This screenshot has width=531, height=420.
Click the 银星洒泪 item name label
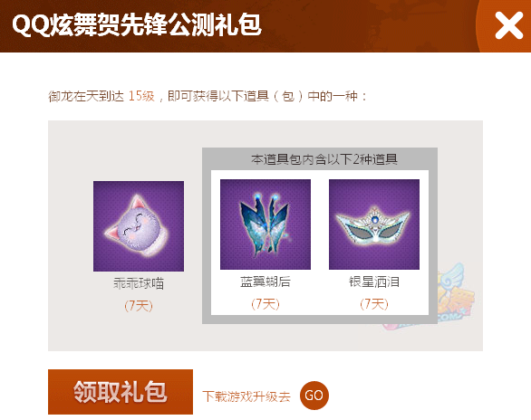(374, 282)
